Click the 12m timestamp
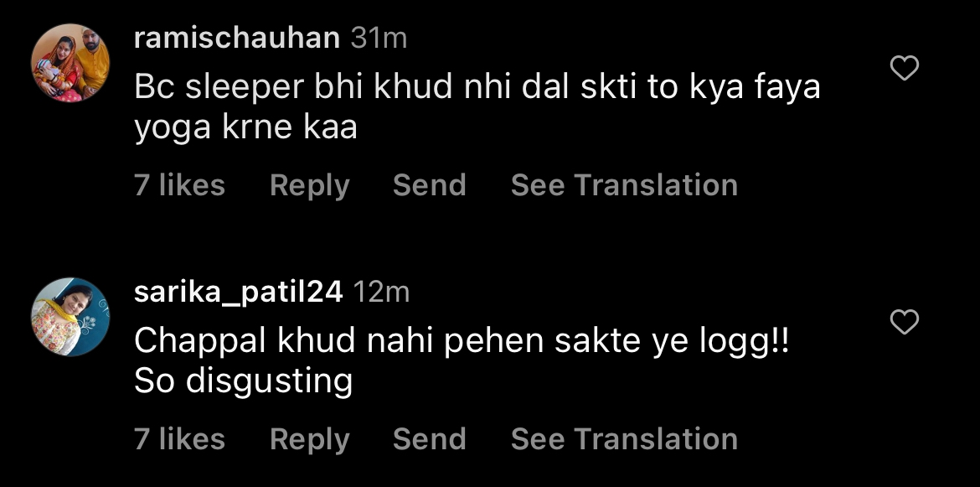 381,292
